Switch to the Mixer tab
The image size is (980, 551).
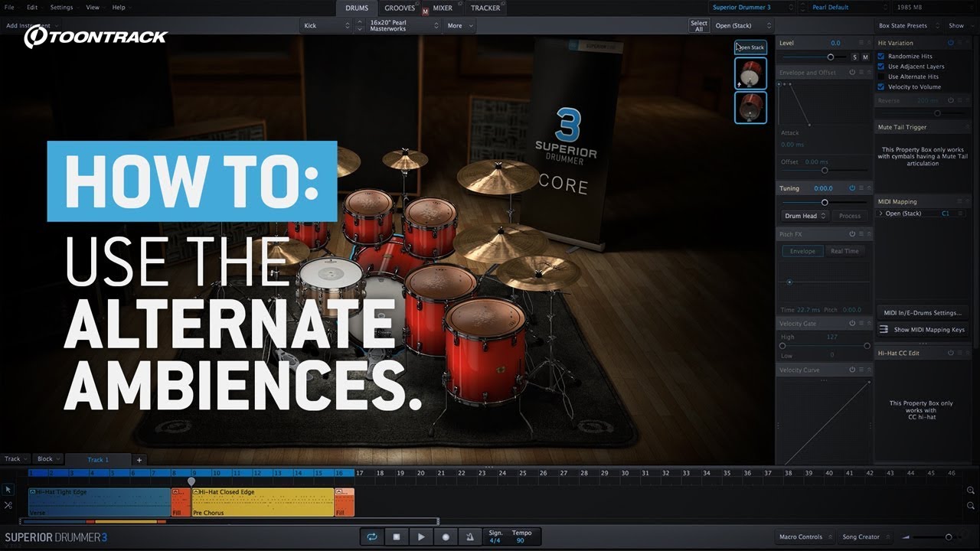[443, 8]
